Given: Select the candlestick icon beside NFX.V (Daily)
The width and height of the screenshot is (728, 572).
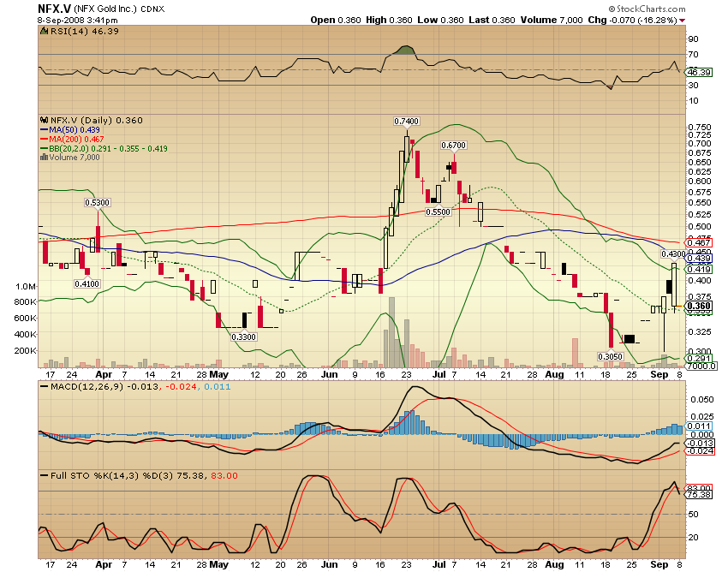Looking at the screenshot, I should tap(44, 120).
